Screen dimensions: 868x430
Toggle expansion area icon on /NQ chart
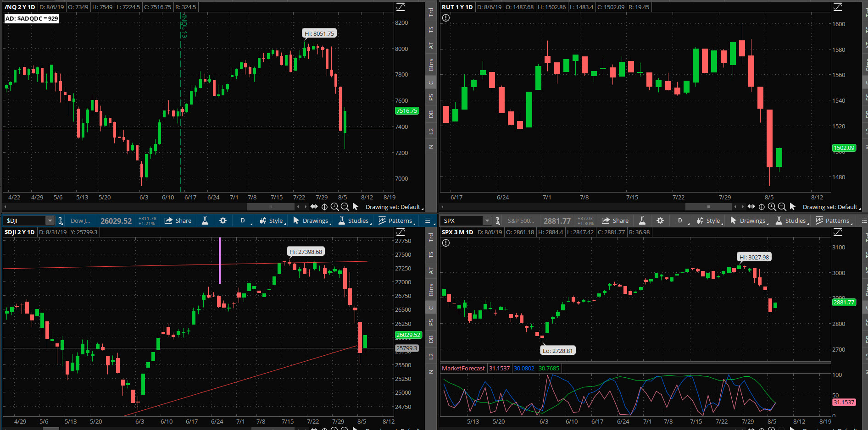click(x=314, y=207)
